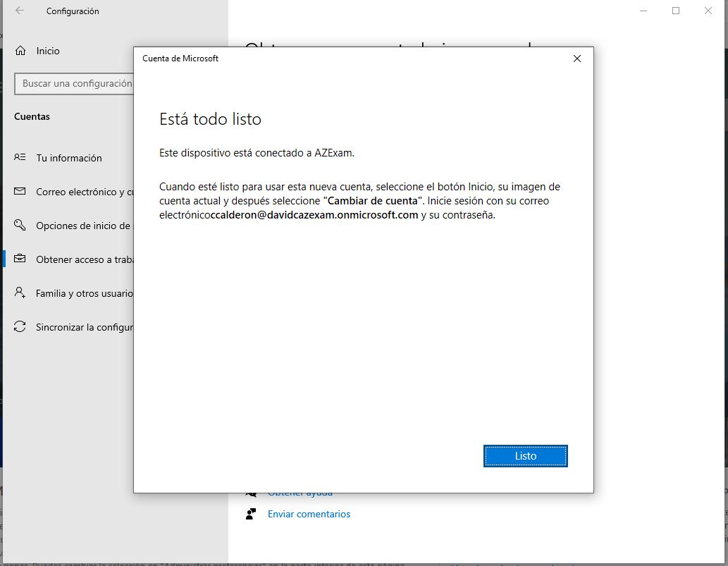Viewport: 728px width, 566px height.
Task: Open Sincronizar la configuración page
Action: 85,327
